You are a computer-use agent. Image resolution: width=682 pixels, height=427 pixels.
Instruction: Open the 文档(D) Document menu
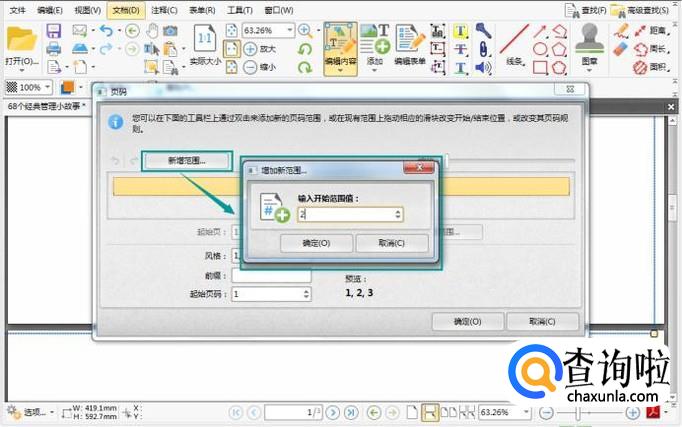126,10
